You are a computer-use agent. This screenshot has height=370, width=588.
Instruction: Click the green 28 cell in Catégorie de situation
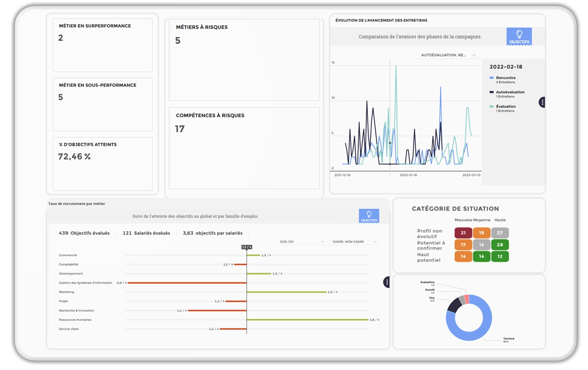click(500, 245)
